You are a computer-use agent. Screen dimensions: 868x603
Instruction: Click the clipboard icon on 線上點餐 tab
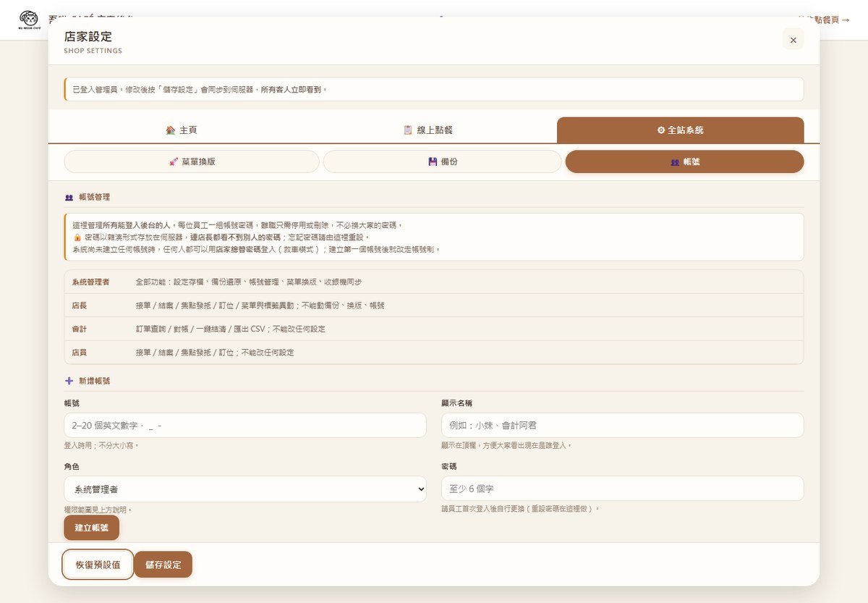pos(408,130)
